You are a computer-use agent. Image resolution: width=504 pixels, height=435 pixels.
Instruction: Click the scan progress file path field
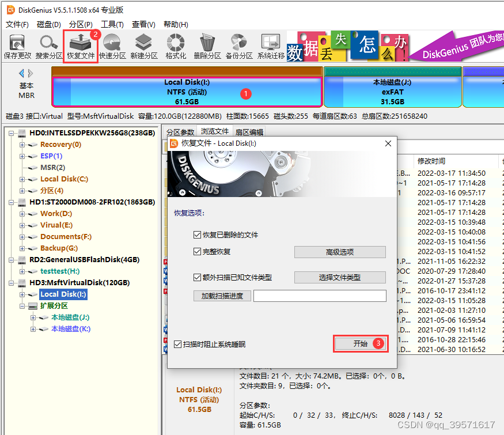click(320, 296)
